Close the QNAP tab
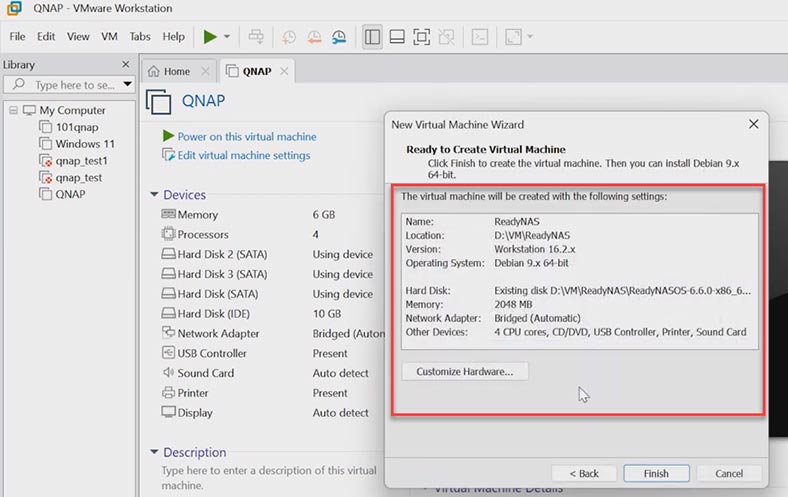The width and height of the screenshot is (788, 497). [x=284, y=71]
